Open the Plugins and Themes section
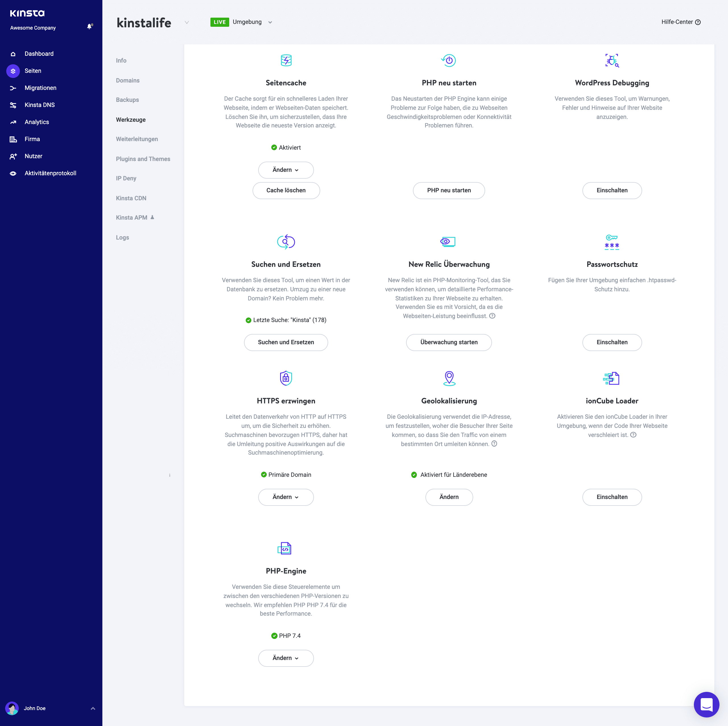The height and width of the screenshot is (726, 728). (143, 159)
